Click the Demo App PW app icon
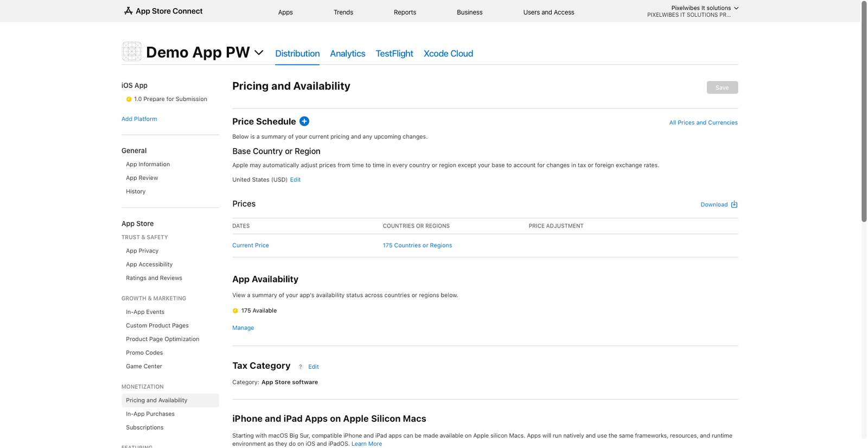Image resolution: width=868 pixels, height=448 pixels. [132, 52]
